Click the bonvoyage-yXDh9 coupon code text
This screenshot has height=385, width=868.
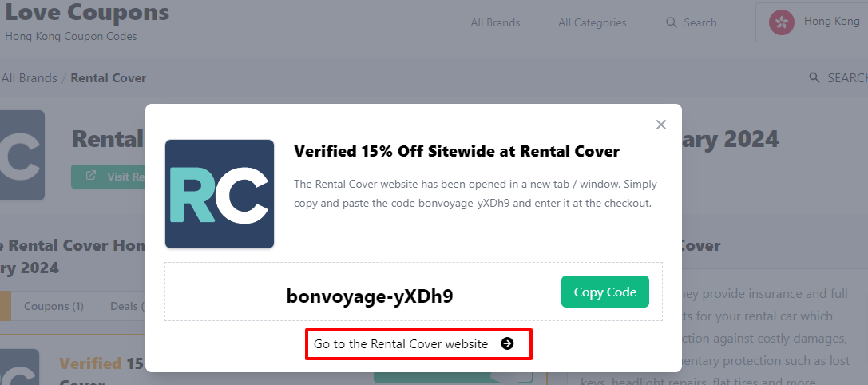pos(370,296)
